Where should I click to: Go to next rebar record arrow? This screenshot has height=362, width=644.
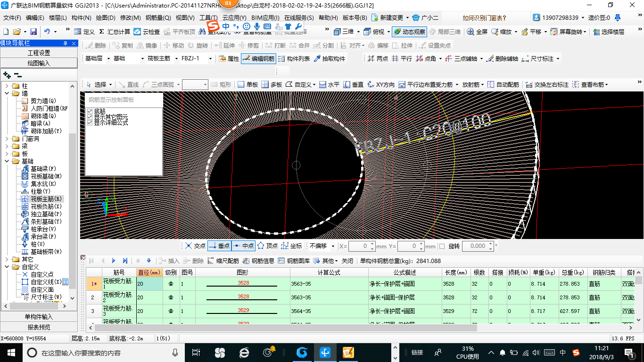114,261
